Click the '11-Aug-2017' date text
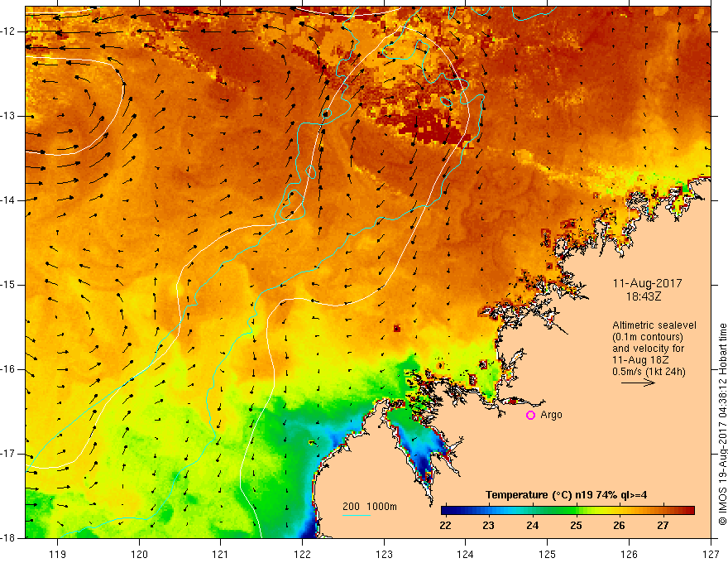 tap(647, 283)
